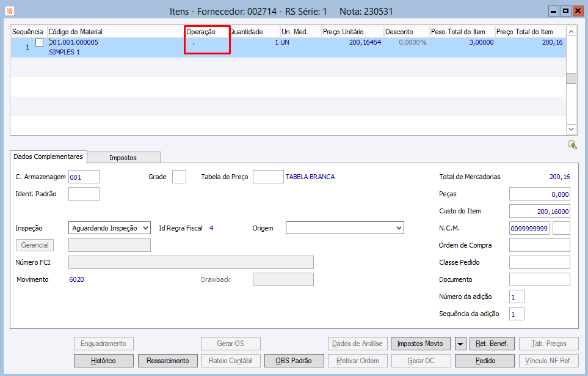Image resolution: width=588 pixels, height=376 pixels.
Task: Open OBS Padrão
Action: pyautogui.click(x=294, y=361)
